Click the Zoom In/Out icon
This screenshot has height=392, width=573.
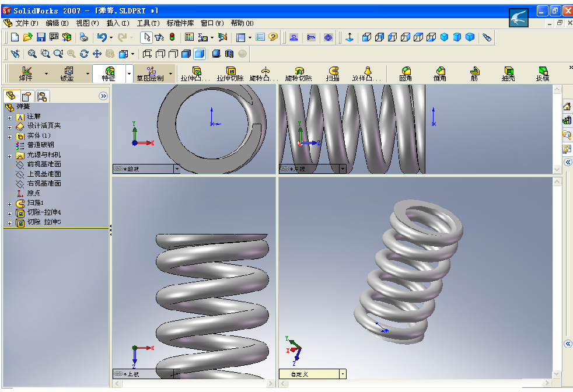click(58, 54)
